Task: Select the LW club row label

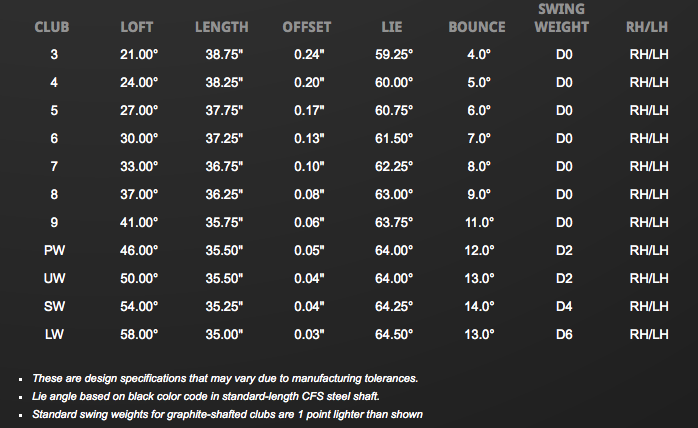Action: [54, 334]
